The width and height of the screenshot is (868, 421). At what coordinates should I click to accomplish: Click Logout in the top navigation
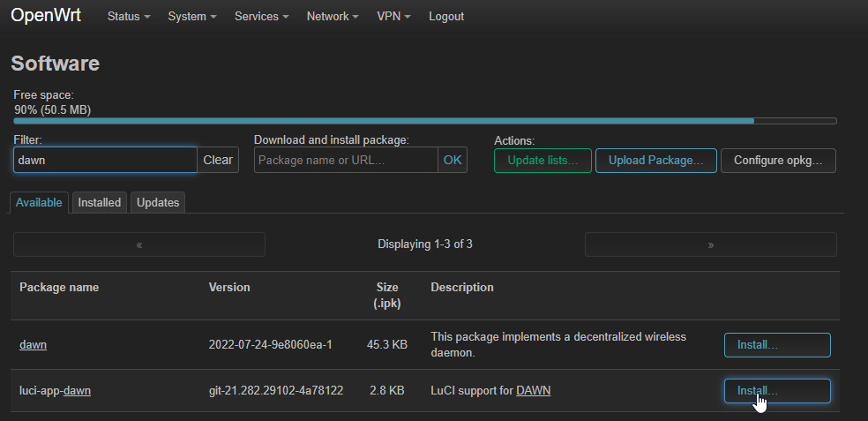click(x=446, y=17)
